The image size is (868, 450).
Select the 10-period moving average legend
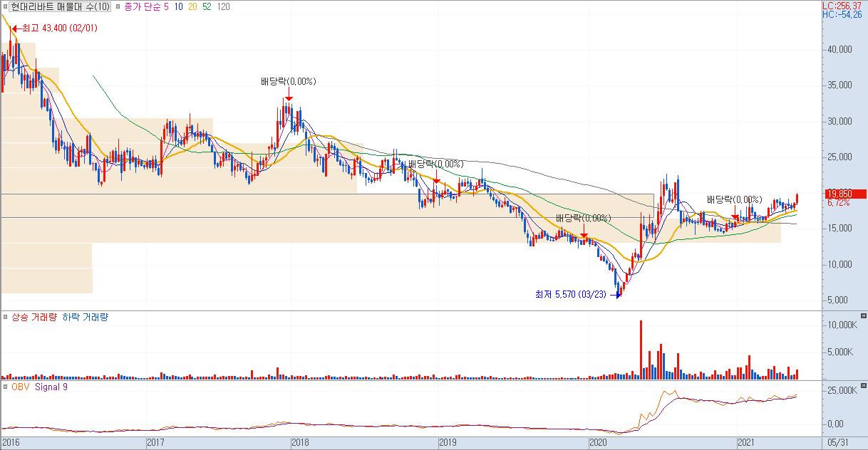coord(180,6)
